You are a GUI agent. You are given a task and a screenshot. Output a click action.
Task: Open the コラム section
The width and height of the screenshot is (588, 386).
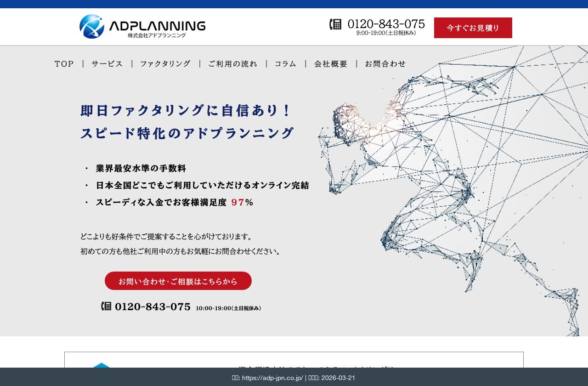[285, 64]
